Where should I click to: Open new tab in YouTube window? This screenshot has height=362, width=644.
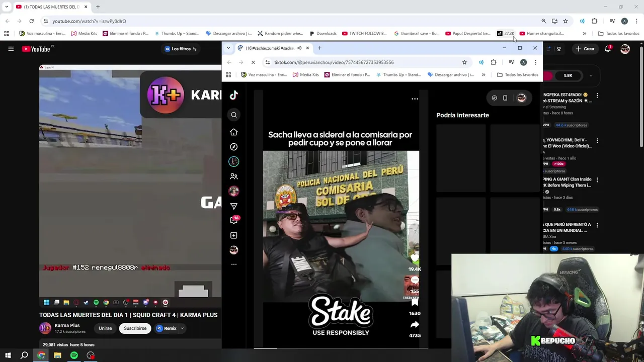coord(98,7)
